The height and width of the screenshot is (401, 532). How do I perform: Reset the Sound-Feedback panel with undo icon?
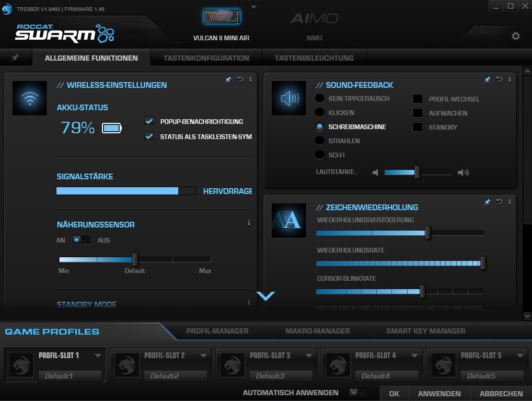pos(499,79)
